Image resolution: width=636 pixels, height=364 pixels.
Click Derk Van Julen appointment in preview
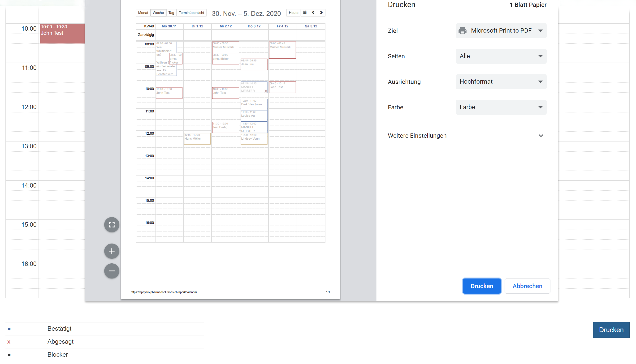pos(254,104)
